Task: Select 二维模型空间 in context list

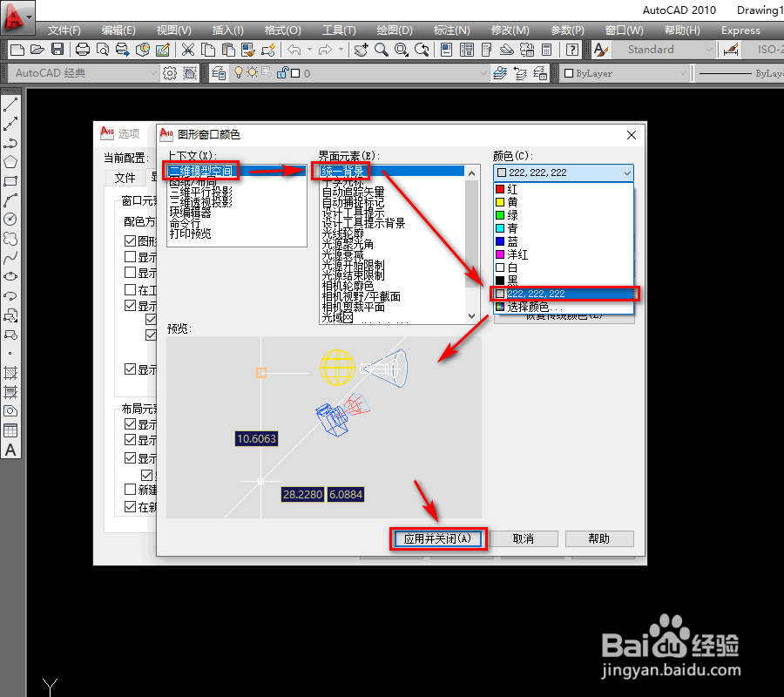Action: [x=236, y=171]
